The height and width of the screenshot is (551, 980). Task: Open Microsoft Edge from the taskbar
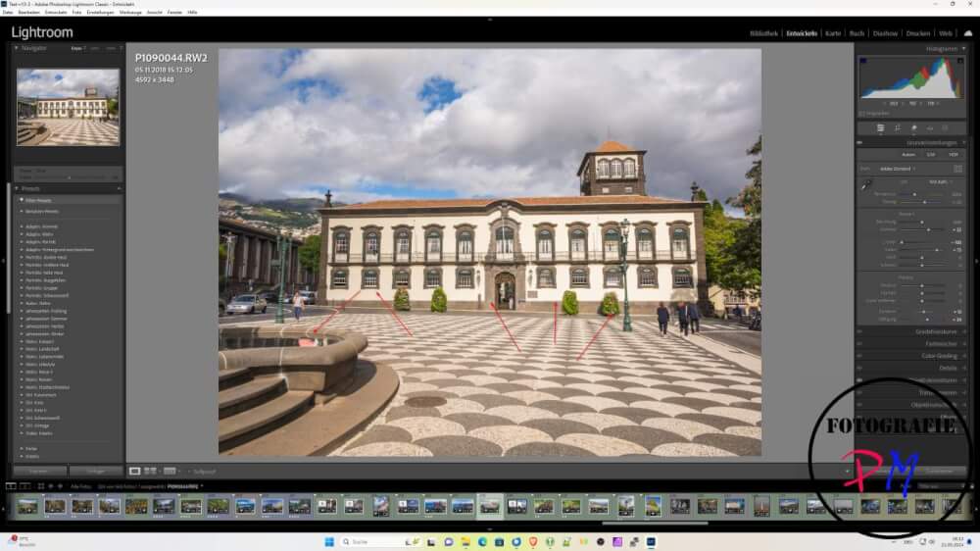point(482,541)
